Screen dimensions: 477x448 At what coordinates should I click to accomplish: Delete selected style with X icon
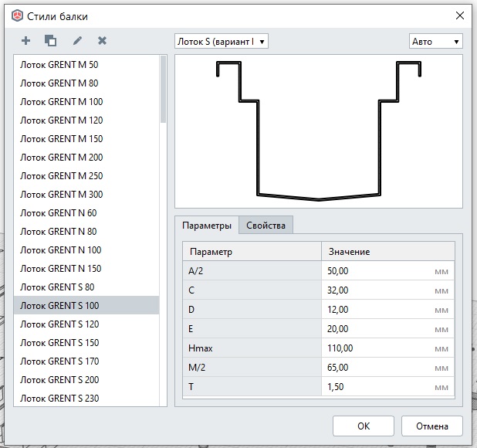[102, 40]
